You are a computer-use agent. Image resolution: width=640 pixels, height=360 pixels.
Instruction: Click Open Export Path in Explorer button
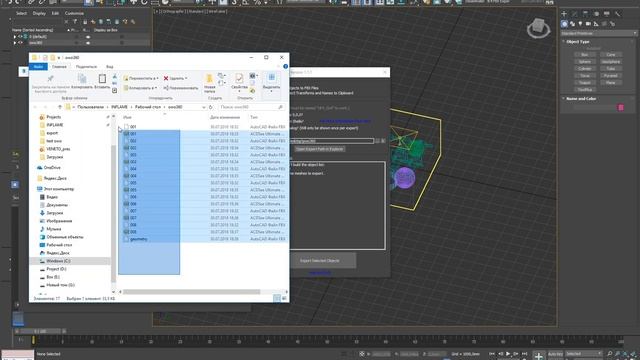(x=319, y=149)
